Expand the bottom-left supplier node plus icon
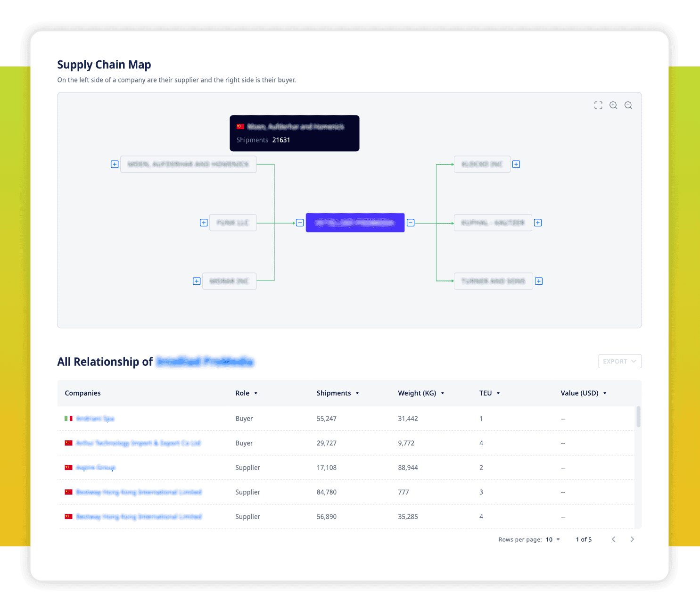The height and width of the screenshot is (612, 700). (197, 281)
